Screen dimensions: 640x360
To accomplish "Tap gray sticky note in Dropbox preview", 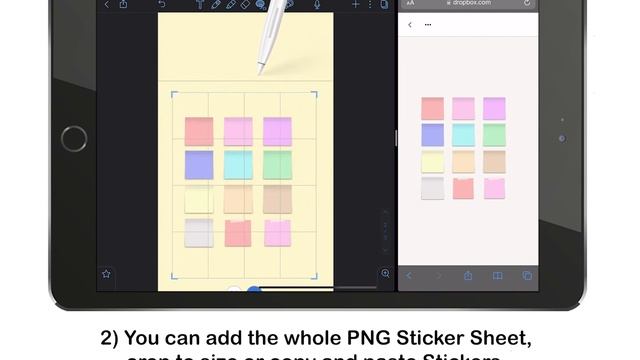I will [433, 188].
